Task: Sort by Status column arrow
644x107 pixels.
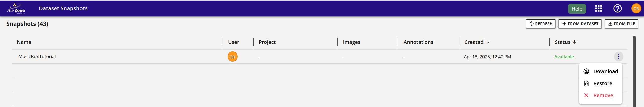Action: (574, 42)
